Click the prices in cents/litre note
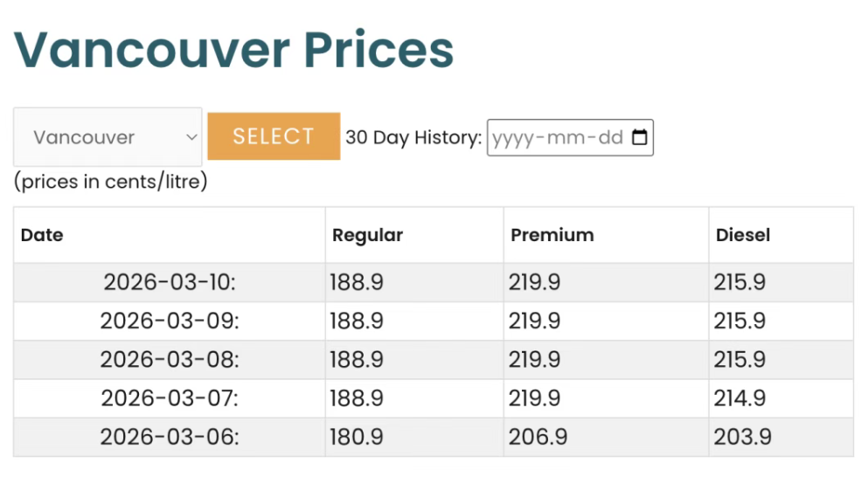The height and width of the screenshot is (477, 868). pyautogui.click(x=110, y=183)
